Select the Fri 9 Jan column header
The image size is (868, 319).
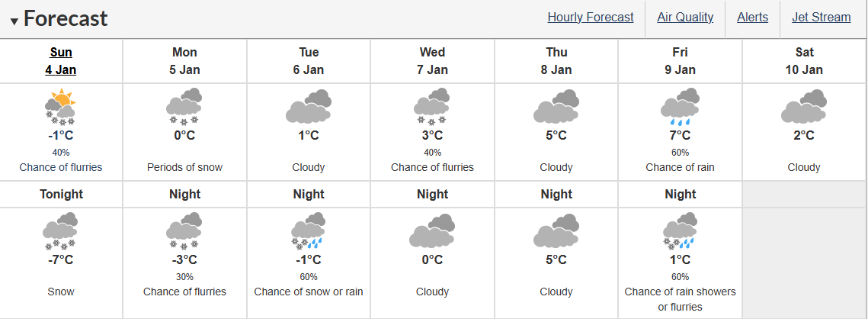(x=680, y=61)
